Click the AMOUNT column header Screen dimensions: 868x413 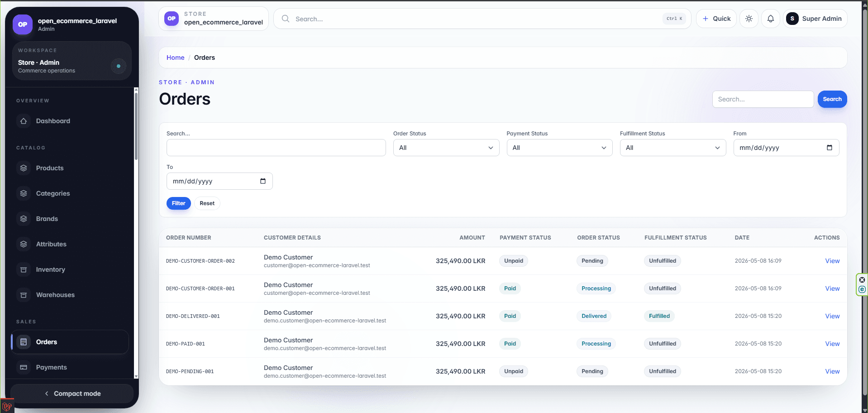click(x=472, y=238)
